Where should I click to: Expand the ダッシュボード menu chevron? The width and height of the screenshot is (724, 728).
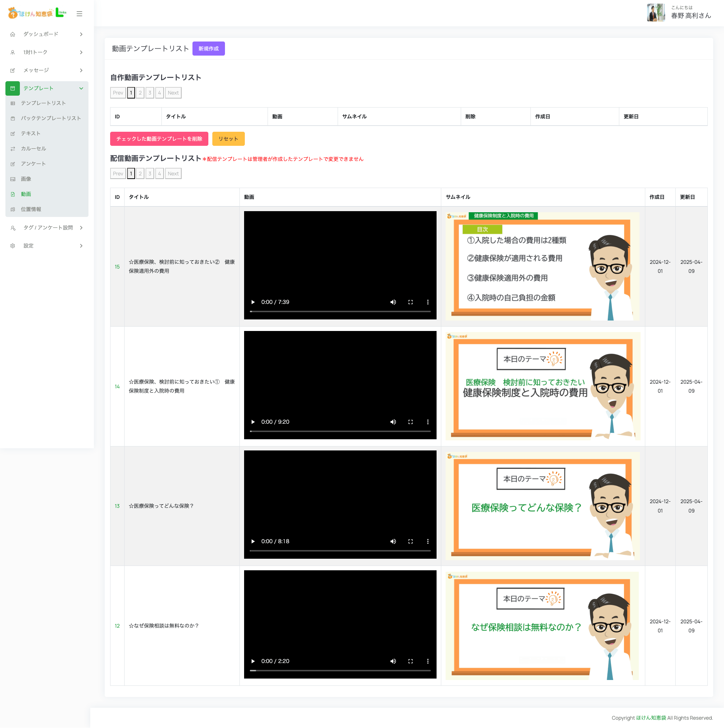pyautogui.click(x=81, y=34)
